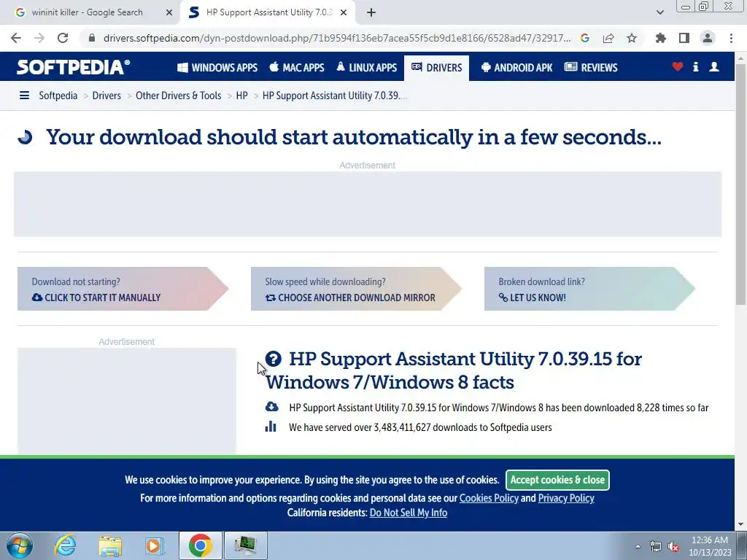The height and width of the screenshot is (560, 747).
Task: Click HP Support Assistant Utility breadcrumb
Action: [334, 96]
